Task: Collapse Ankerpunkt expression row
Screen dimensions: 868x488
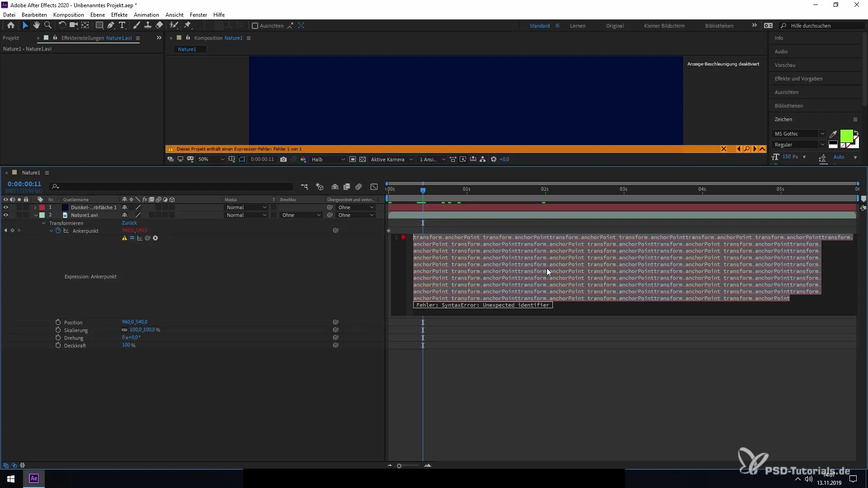Action: (52, 231)
